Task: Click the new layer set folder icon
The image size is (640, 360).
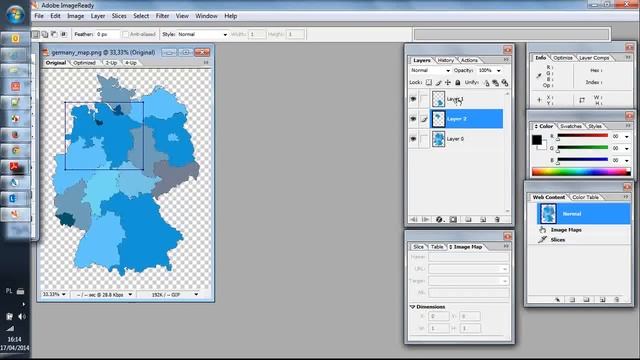Action: tap(468, 220)
